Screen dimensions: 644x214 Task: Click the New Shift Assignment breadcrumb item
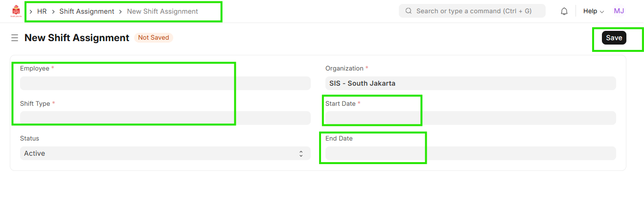click(x=162, y=11)
